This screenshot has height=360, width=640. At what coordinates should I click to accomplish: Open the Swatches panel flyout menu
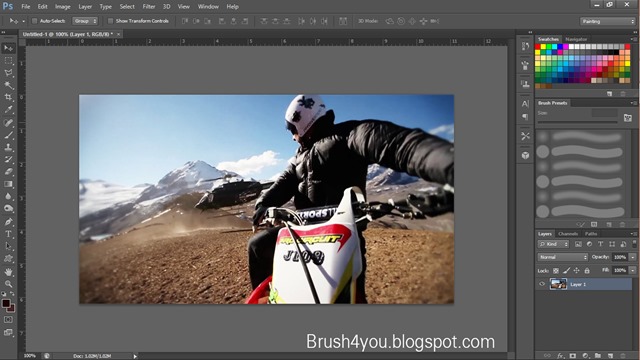[x=634, y=39]
